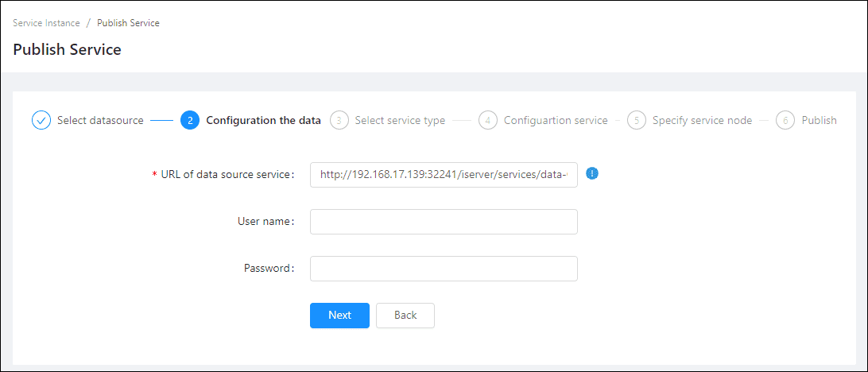Click the checkmark icon for Select datasource

coord(41,121)
